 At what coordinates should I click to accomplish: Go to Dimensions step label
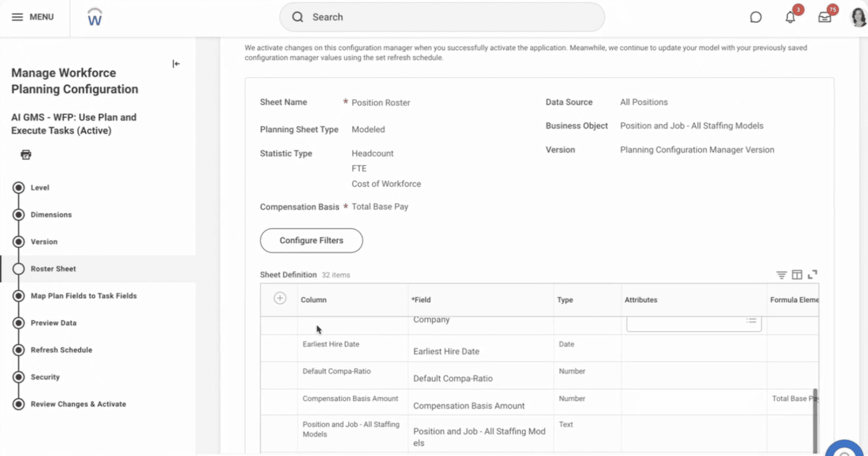[x=51, y=214]
